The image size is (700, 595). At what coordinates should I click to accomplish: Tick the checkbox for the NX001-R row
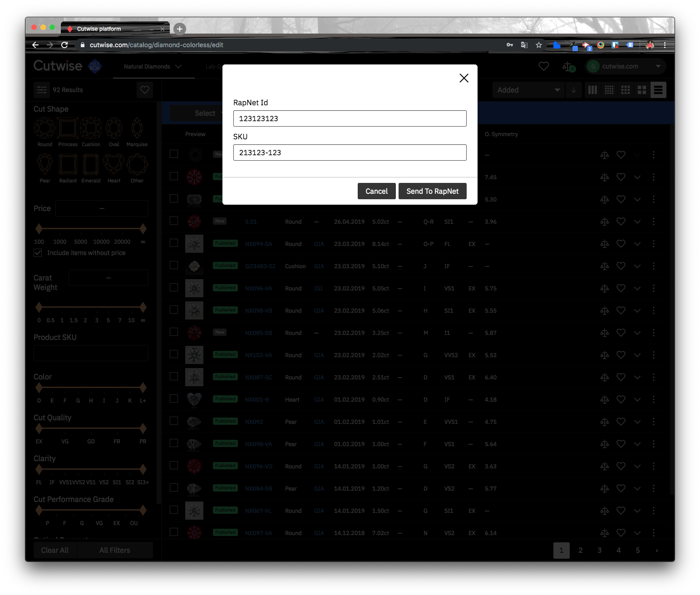[x=174, y=398]
